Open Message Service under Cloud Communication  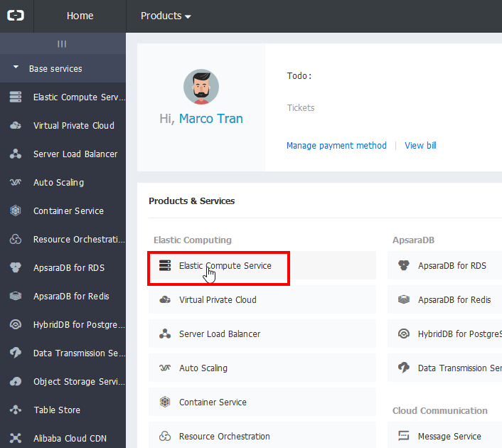pyautogui.click(x=449, y=437)
